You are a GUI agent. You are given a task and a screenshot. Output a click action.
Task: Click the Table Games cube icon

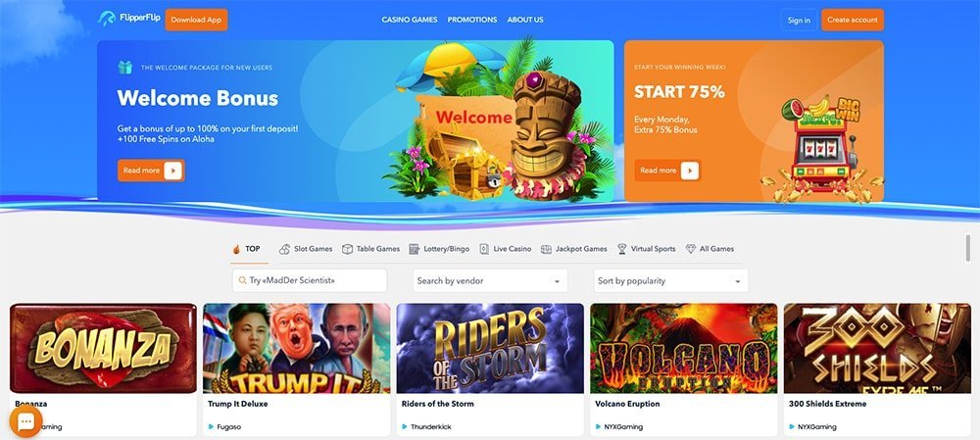pos(347,249)
